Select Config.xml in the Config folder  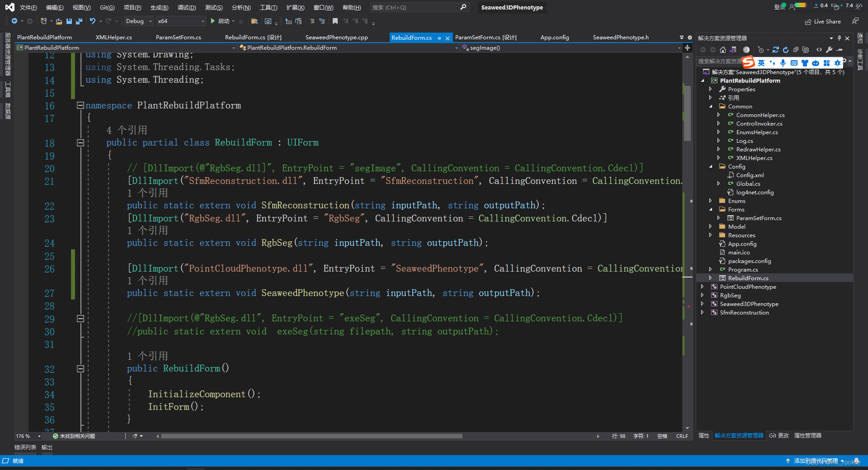tap(750, 175)
